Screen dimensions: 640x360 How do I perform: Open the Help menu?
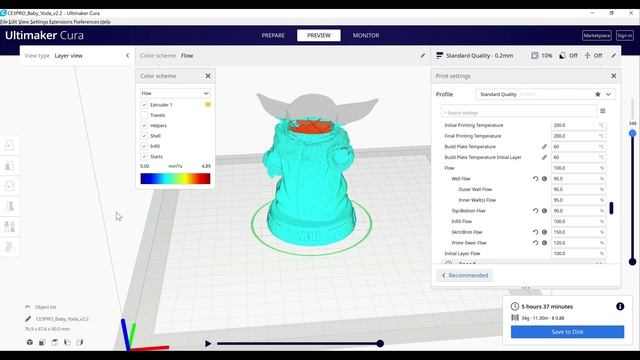[x=105, y=22]
